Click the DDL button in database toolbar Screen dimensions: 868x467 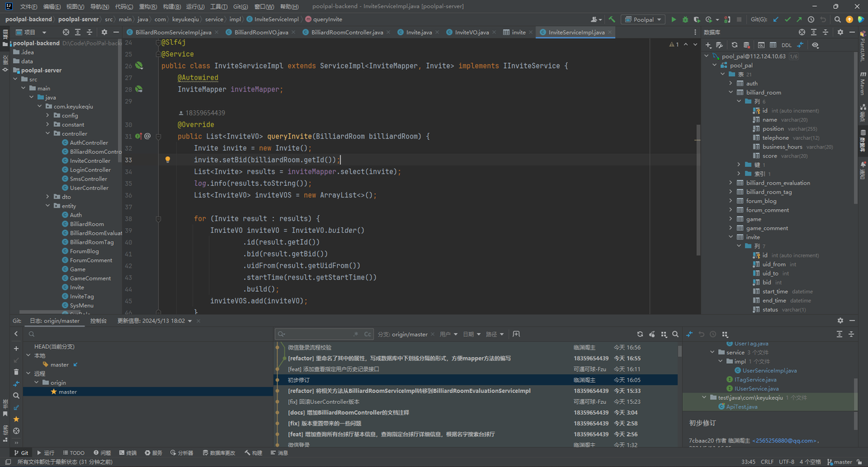(x=786, y=45)
